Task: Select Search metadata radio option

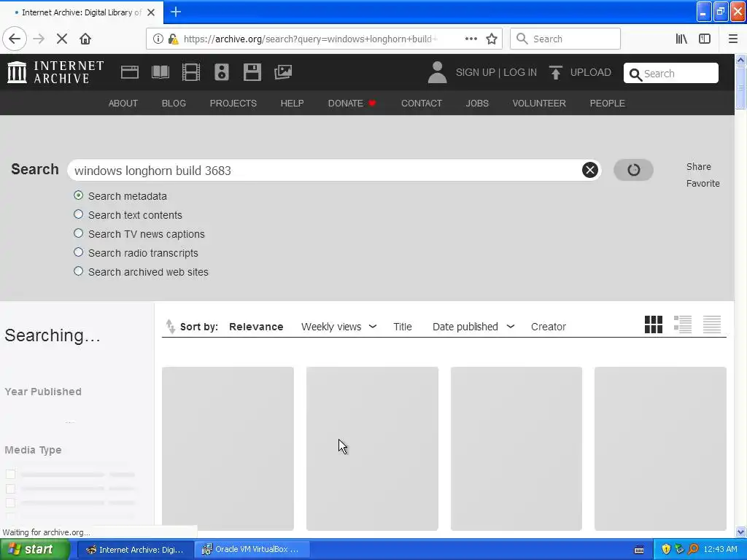Action: coord(78,195)
